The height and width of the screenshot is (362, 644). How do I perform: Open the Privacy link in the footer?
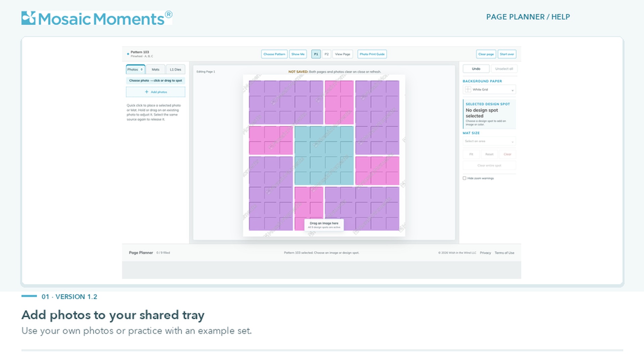(x=485, y=253)
